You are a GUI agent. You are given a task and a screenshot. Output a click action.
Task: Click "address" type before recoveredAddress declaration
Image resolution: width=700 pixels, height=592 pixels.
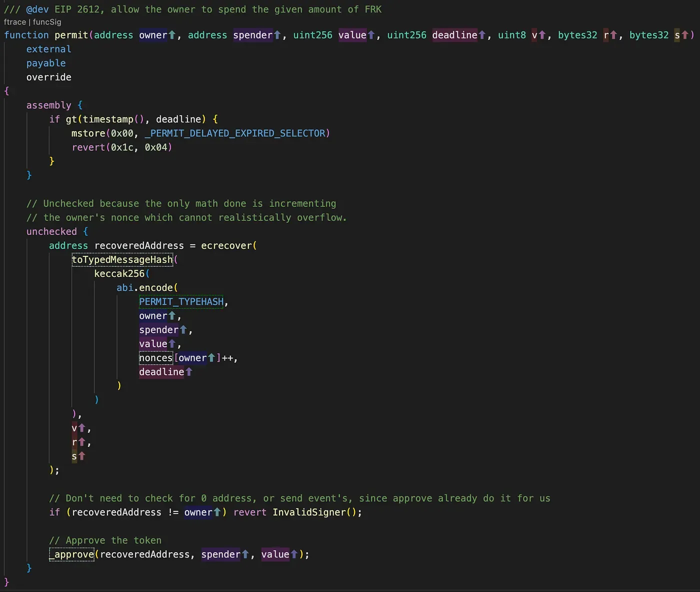point(68,245)
